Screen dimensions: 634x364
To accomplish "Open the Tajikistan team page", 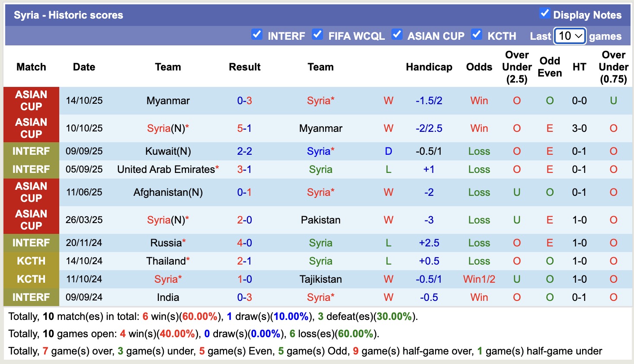I will tap(320, 279).
